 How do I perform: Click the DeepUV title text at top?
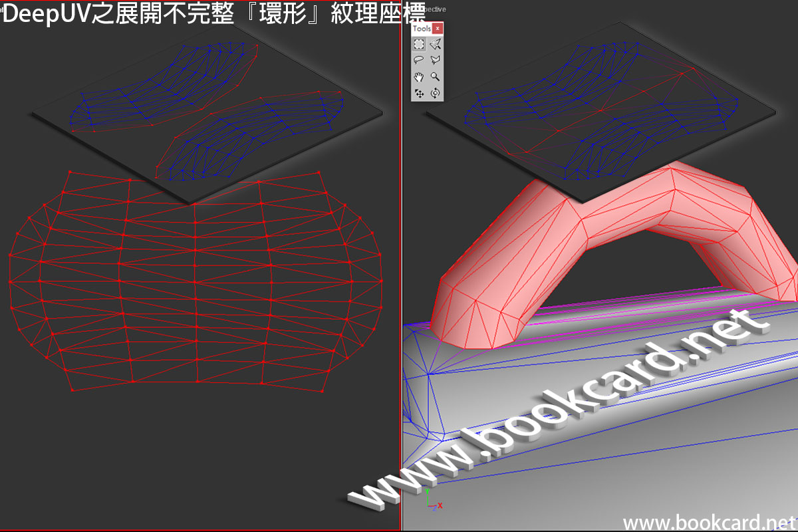(x=213, y=13)
